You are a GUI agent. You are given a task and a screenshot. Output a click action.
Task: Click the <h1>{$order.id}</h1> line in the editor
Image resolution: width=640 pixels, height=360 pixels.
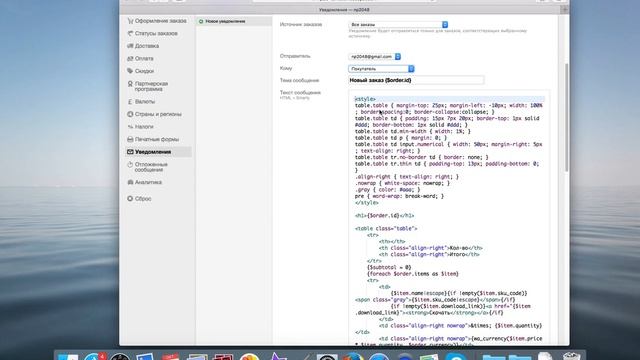pyautogui.click(x=384, y=216)
